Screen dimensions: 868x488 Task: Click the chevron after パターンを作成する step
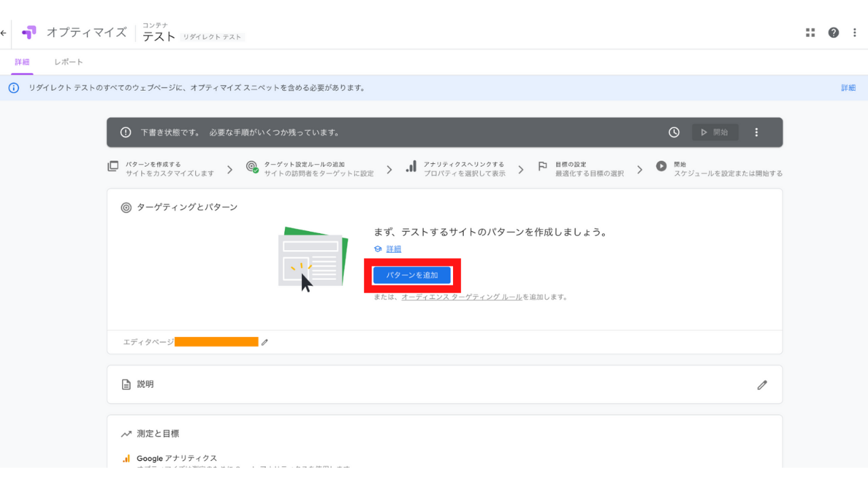pyautogui.click(x=230, y=169)
